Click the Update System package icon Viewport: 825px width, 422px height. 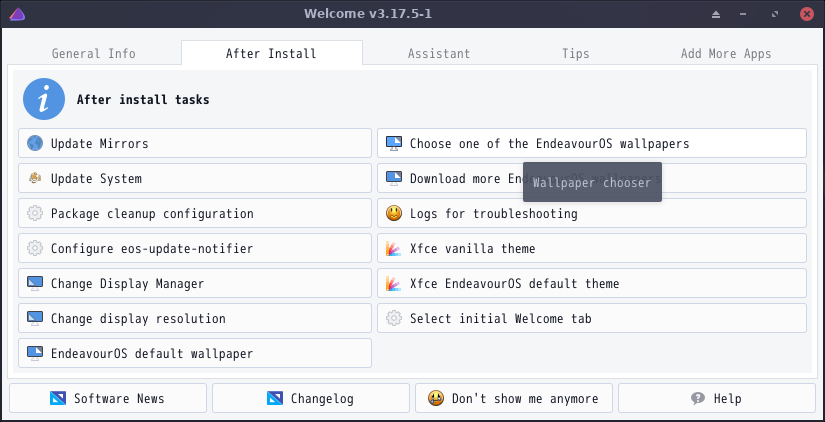35,178
